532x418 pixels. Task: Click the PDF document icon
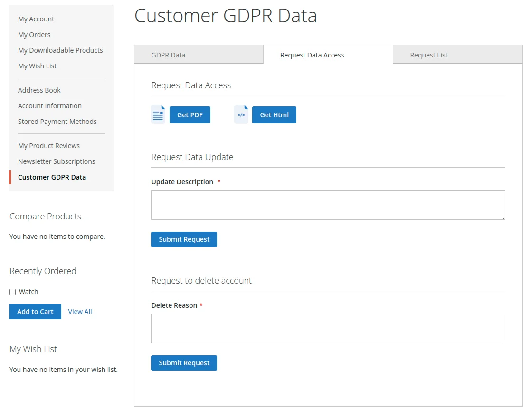click(x=158, y=115)
